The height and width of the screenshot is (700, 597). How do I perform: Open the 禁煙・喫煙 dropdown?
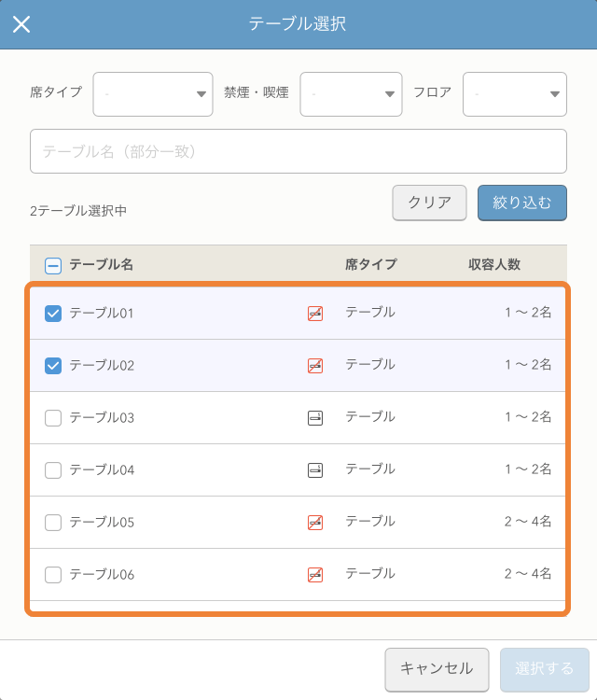(x=351, y=94)
